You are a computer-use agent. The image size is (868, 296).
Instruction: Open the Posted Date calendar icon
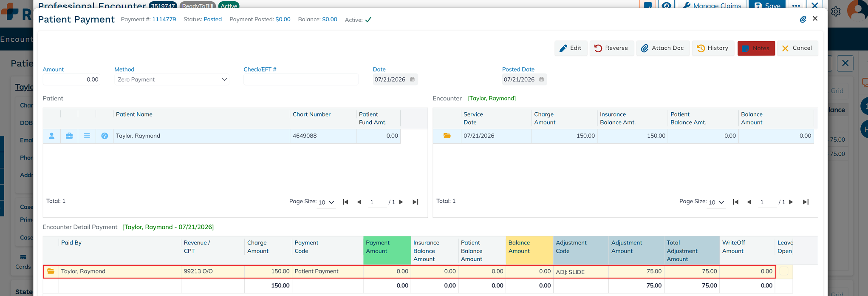point(541,80)
